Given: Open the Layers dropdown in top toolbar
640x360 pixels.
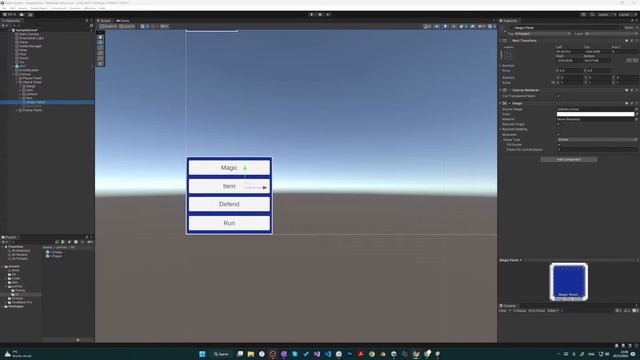Looking at the screenshot, I should [x=606, y=14].
